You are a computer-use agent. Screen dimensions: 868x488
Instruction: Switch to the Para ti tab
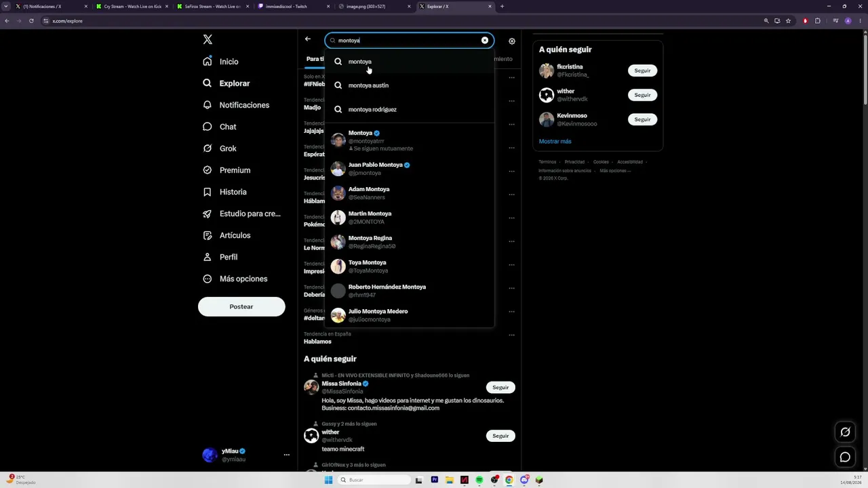(313, 59)
